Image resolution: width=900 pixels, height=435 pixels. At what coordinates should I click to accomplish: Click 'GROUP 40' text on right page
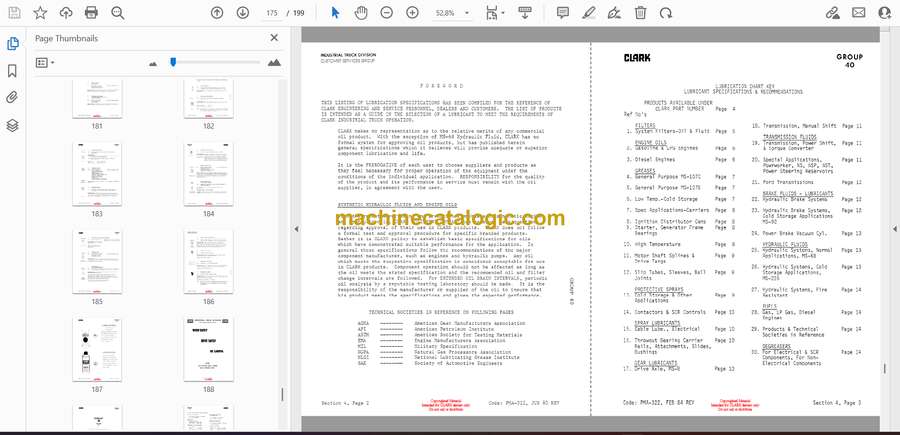point(849,61)
